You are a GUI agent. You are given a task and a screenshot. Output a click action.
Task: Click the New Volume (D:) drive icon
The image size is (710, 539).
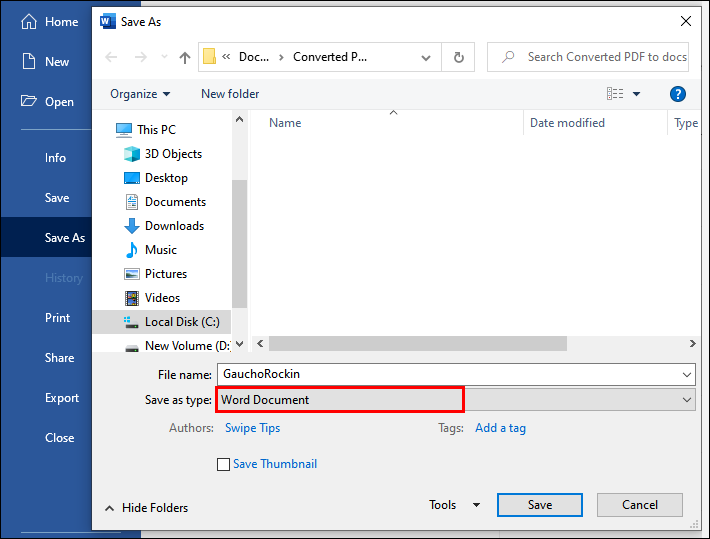[132, 347]
